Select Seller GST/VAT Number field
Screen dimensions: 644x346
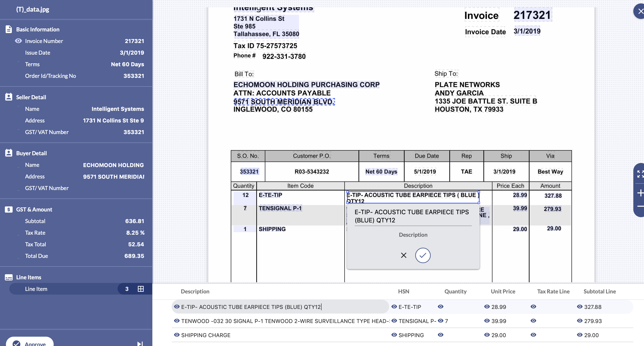tap(85, 132)
